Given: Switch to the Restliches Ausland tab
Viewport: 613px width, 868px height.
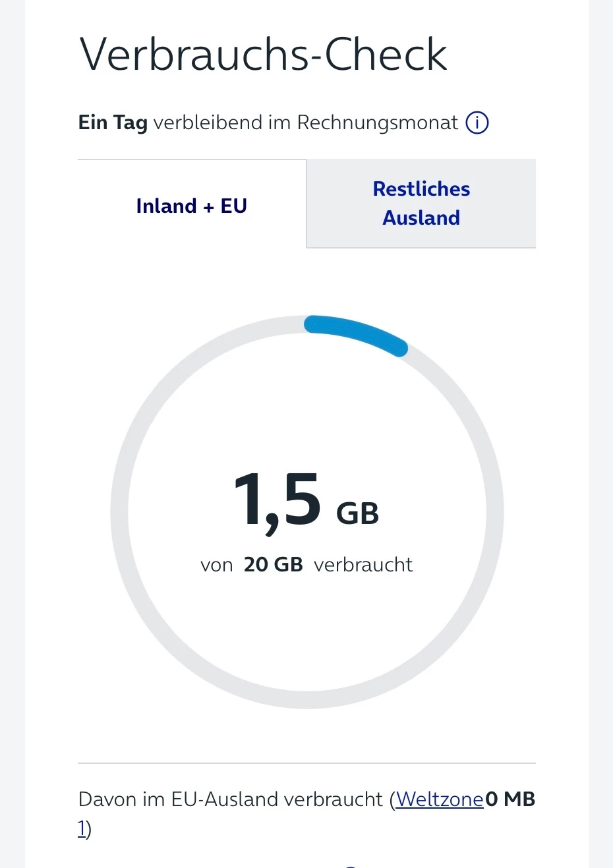Looking at the screenshot, I should [x=421, y=204].
